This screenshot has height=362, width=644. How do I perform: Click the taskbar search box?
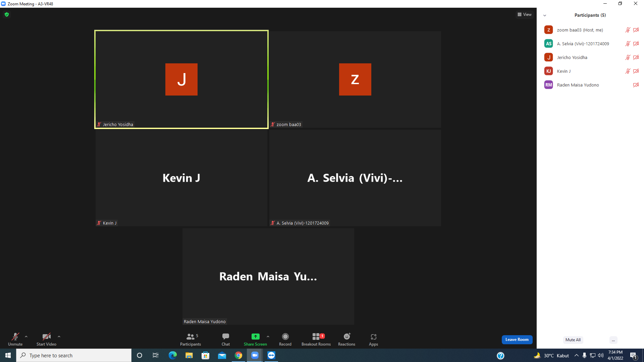click(x=74, y=355)
